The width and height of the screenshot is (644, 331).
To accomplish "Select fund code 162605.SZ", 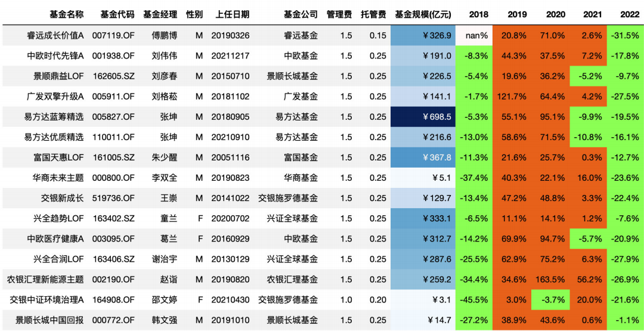I will 114,76.
